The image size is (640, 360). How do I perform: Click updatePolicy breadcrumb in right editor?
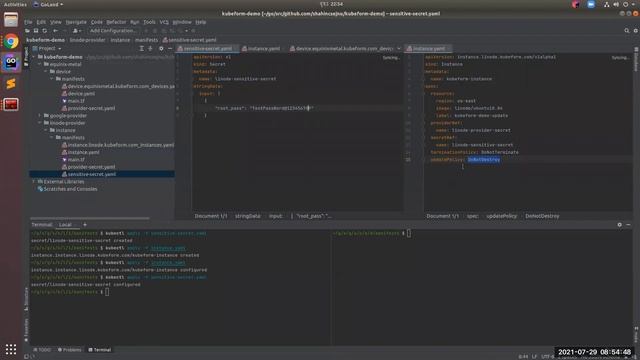(x=501, y=216)
